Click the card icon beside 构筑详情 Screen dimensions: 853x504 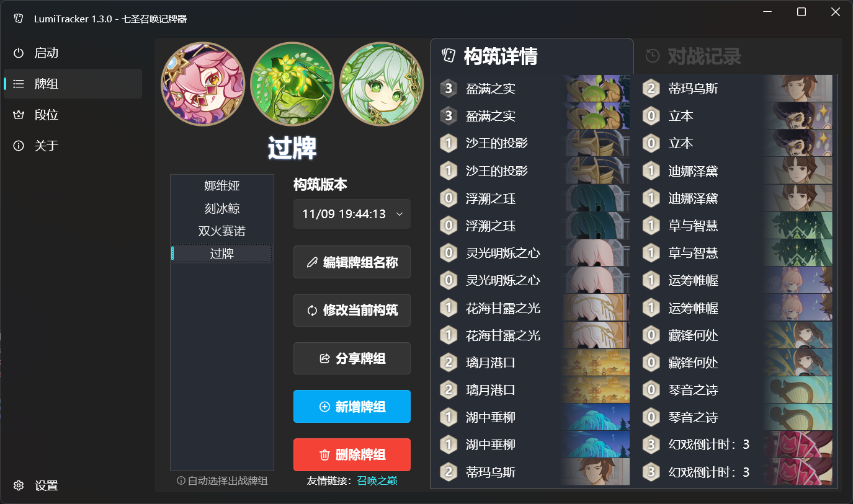pos(448,56)
